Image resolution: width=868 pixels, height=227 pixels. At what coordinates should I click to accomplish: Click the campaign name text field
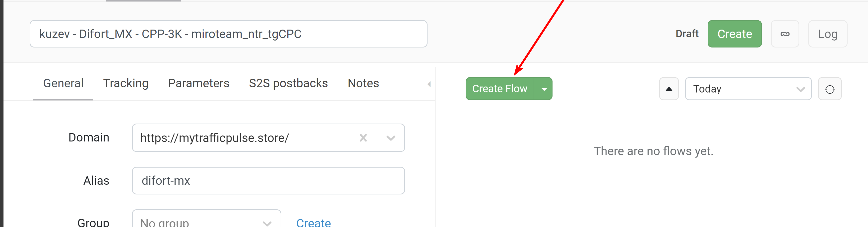coord(229,34)
